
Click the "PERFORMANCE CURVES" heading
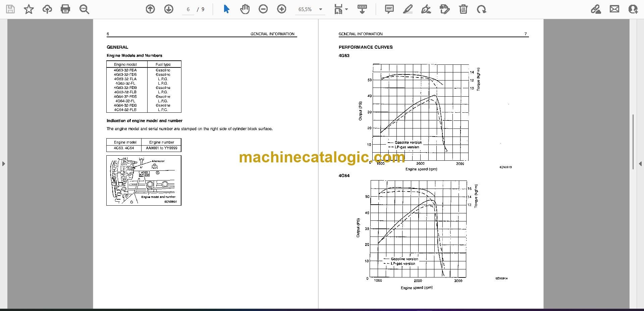(366, 47)
